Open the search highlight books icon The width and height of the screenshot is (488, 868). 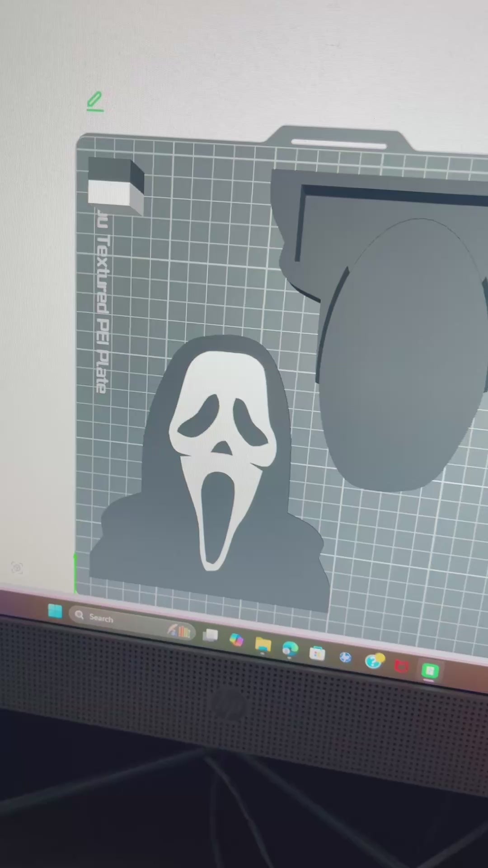pyautogui.click(x=180, y=631)
